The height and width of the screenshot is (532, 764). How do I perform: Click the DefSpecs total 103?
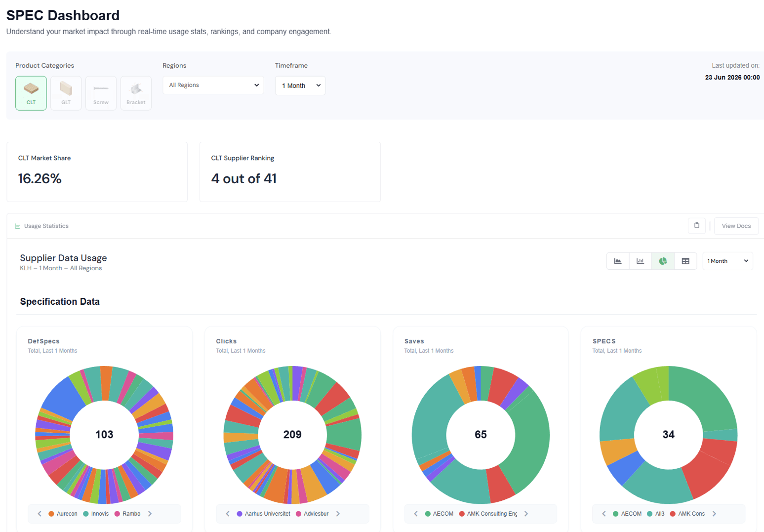coord(104,434)
